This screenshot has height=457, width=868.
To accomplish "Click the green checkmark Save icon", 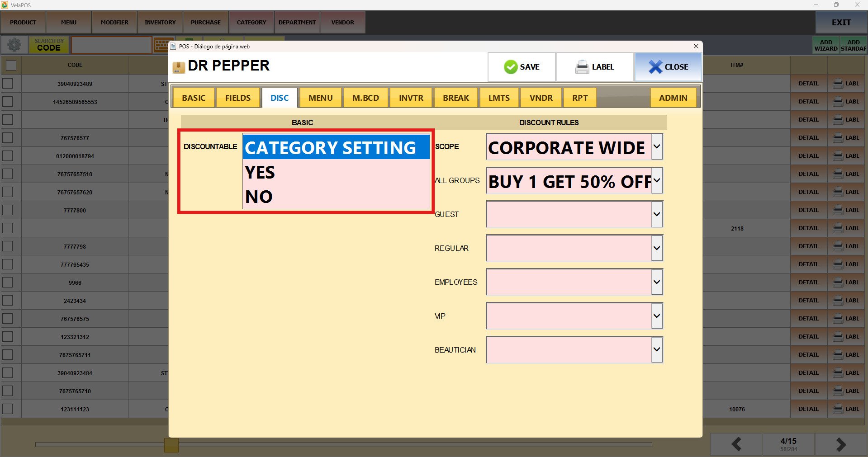I will click(x=510, y=67).
